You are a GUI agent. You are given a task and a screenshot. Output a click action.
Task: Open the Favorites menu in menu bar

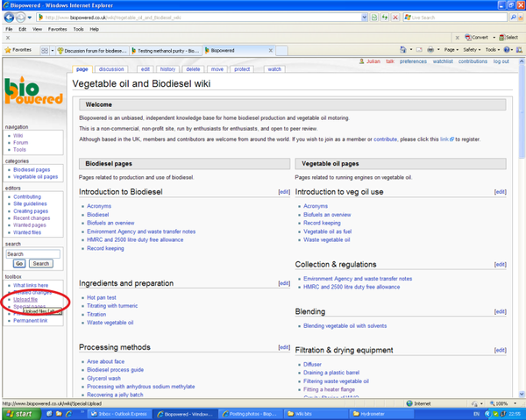pyautogui.click(x=57, y=28)
